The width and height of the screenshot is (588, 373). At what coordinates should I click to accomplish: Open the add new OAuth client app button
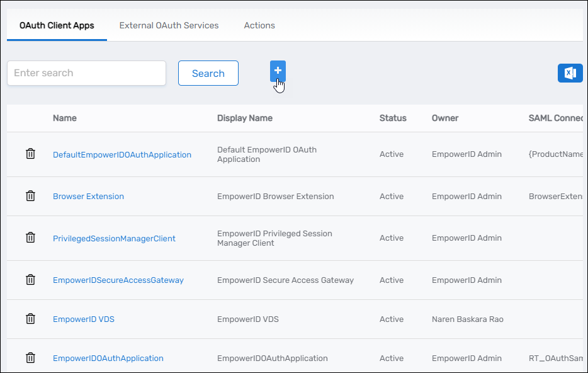(x=278, y=71)
